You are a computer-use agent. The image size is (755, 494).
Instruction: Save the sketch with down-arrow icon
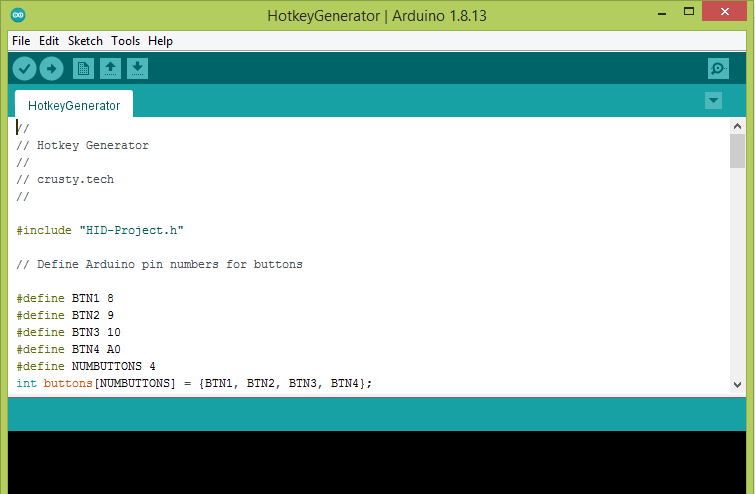[x=137, y=68]
